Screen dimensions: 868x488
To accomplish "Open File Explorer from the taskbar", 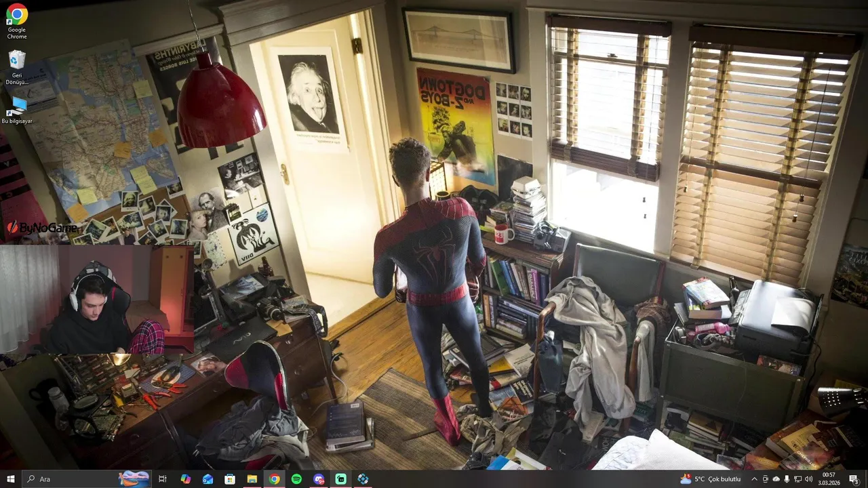I will pyautogui.click(x=252, y=479).
